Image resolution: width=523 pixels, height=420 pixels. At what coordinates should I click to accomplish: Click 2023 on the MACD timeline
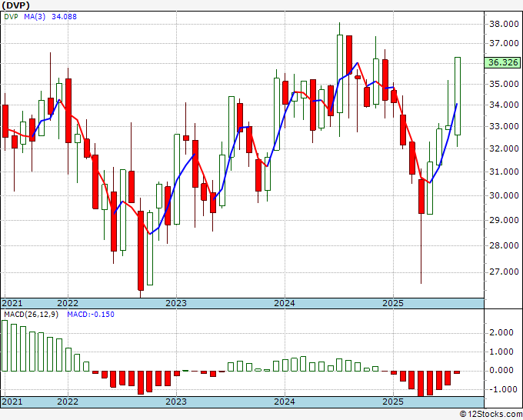pos(176,402)
